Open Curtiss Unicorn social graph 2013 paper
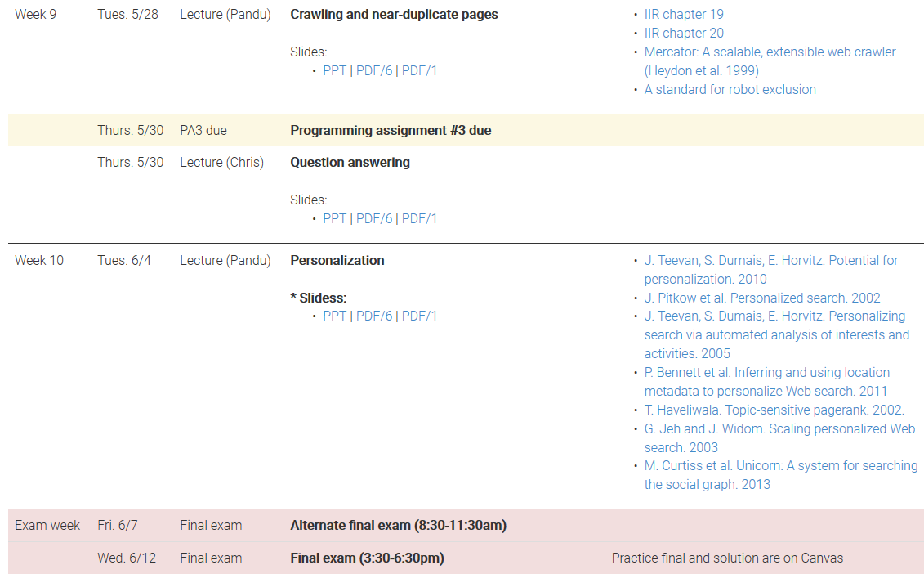This screenshot has height=574, width=924. click(781, 475)
